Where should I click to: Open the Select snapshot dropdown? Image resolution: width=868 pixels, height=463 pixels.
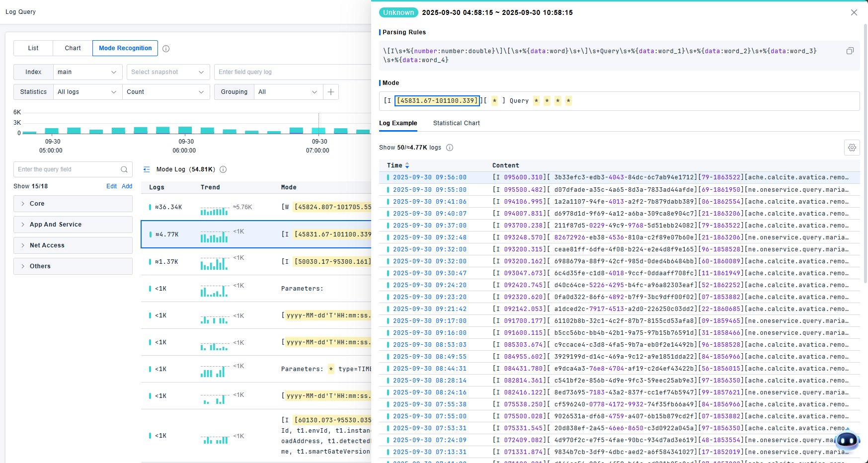(167, 72)
